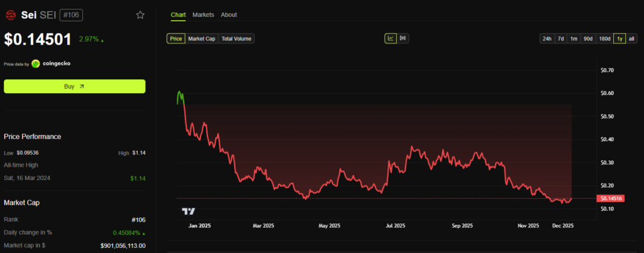
Task: Switch to candlestick chart view icon
Action: (x=402, y=38)
